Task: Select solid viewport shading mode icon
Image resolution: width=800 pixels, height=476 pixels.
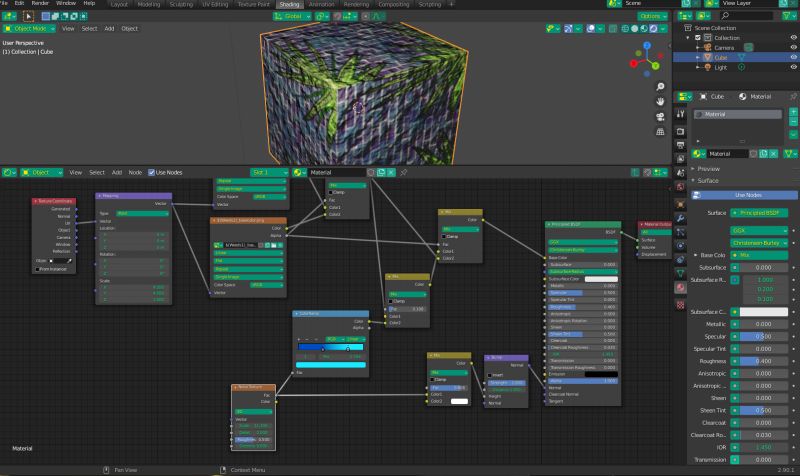Action: pos(635,29)
